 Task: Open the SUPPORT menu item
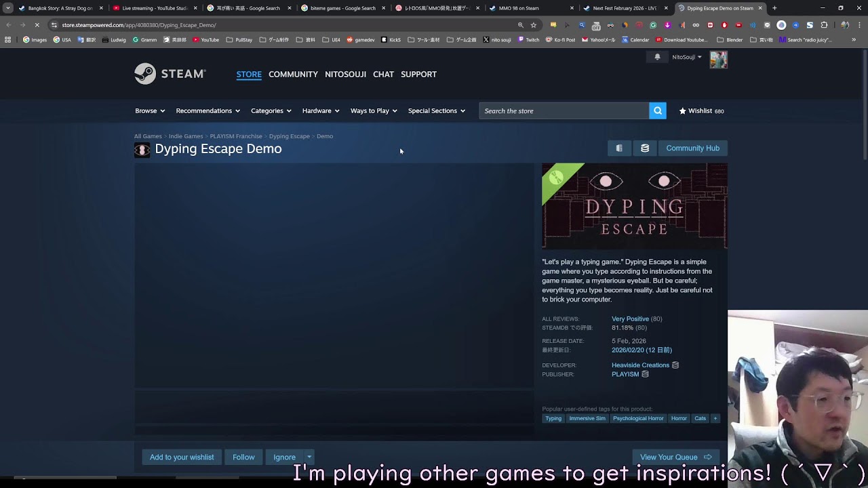(x=418, y=74)
